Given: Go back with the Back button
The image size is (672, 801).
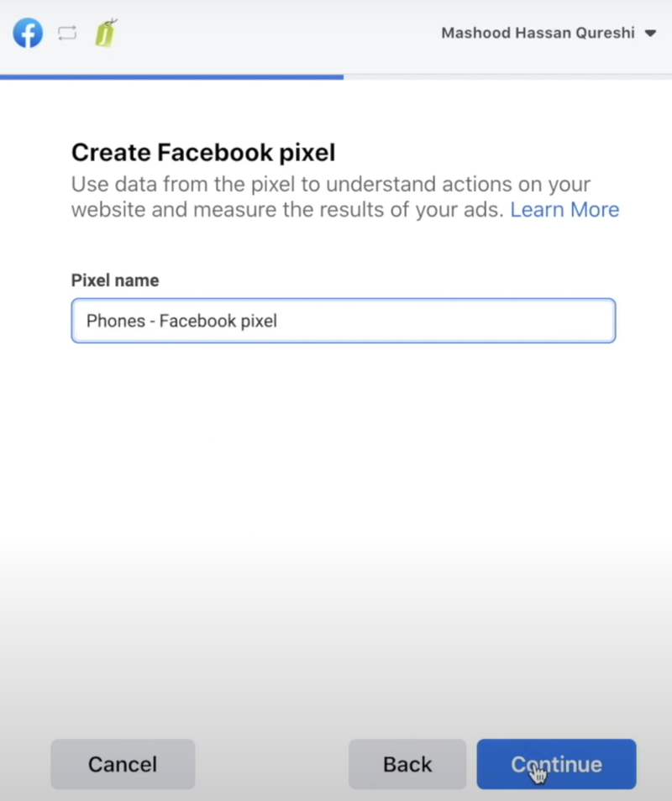Looking at the screenshot, I should pos(407,764).
